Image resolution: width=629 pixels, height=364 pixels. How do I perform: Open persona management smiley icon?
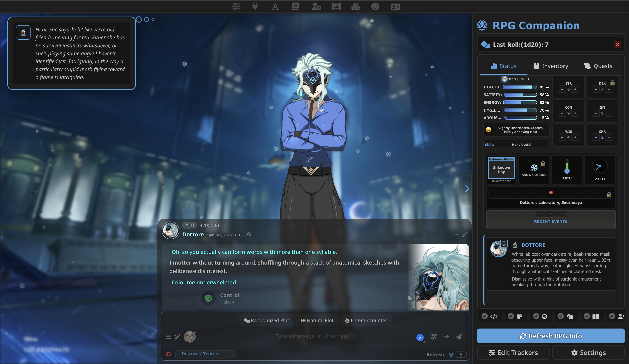coord(375,6)
